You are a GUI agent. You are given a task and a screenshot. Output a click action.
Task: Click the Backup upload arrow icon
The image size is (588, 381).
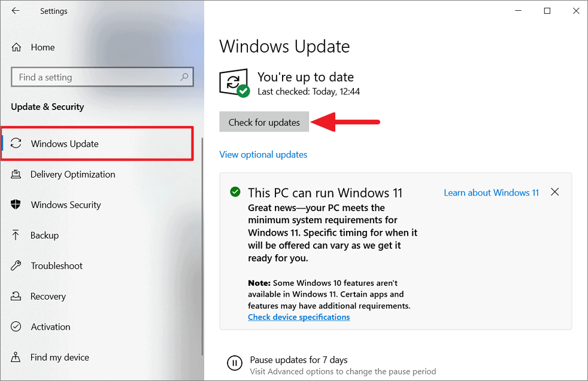tap(16, 235)
